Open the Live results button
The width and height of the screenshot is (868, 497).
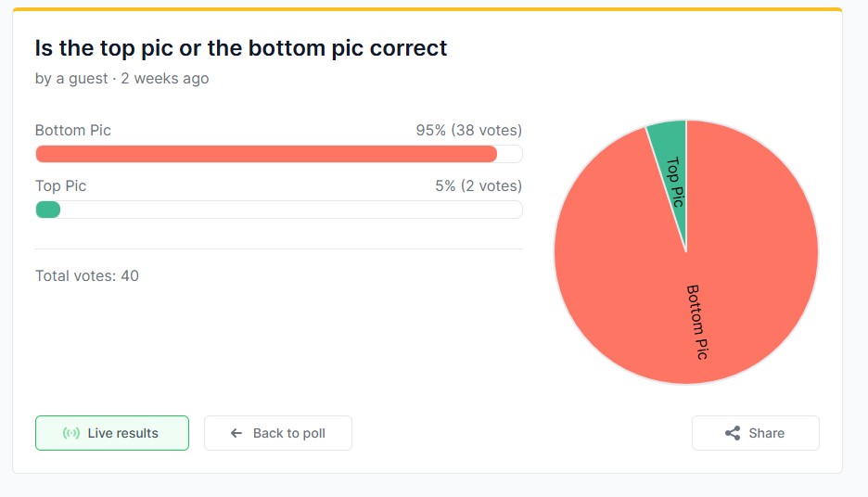[112, 433]
